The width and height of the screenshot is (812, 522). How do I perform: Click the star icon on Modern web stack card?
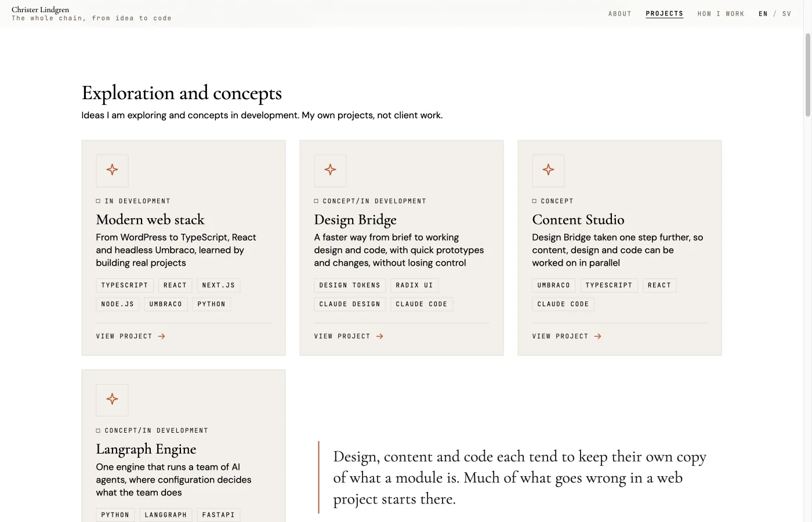tap(112, 170)
